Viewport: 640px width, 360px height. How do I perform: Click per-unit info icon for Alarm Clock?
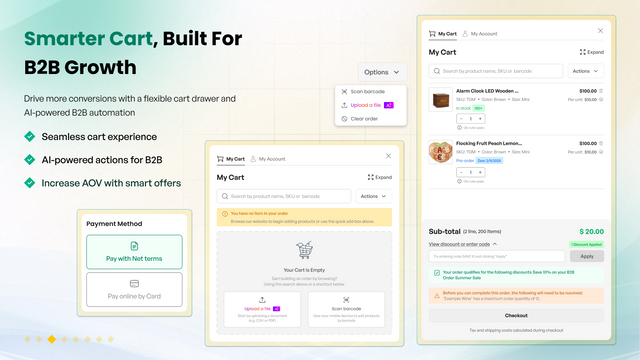601,100
